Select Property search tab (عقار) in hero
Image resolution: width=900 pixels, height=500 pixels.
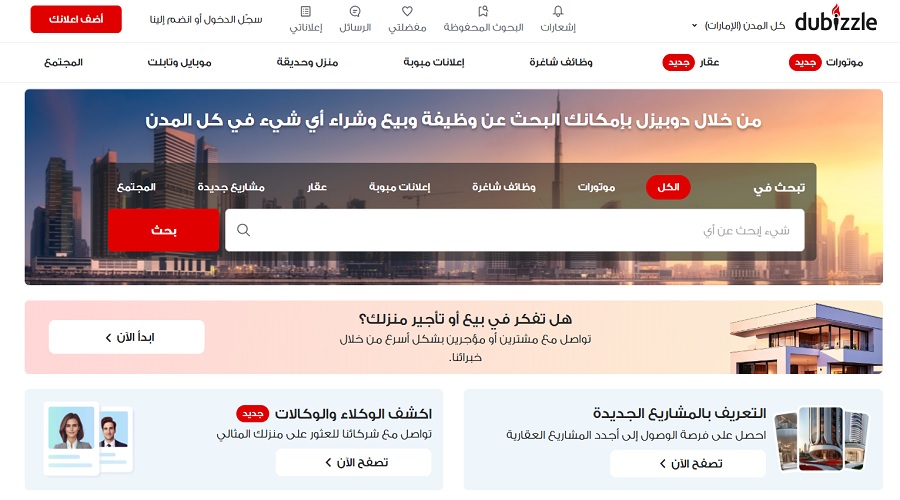(x=317, y=187)
